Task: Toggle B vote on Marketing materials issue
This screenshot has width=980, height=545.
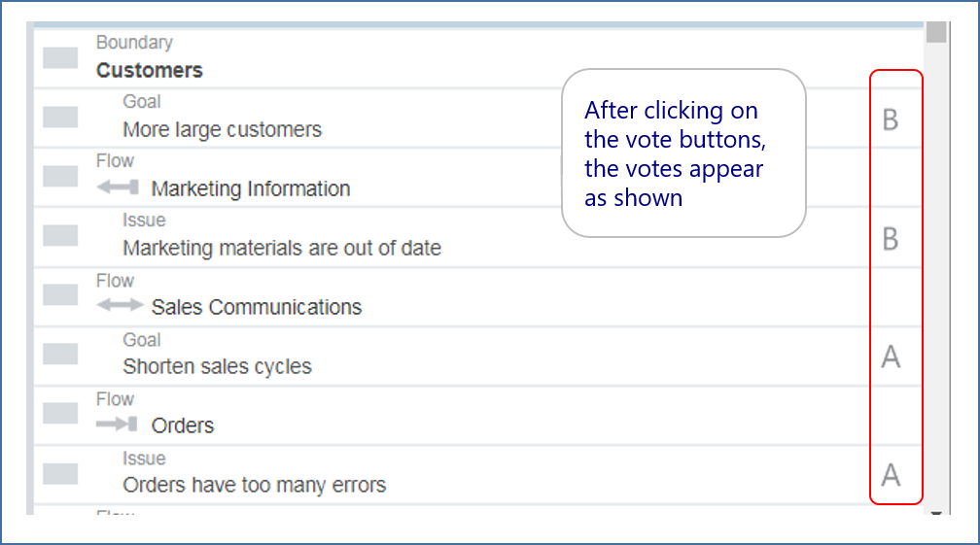Action: click(890, 239)
